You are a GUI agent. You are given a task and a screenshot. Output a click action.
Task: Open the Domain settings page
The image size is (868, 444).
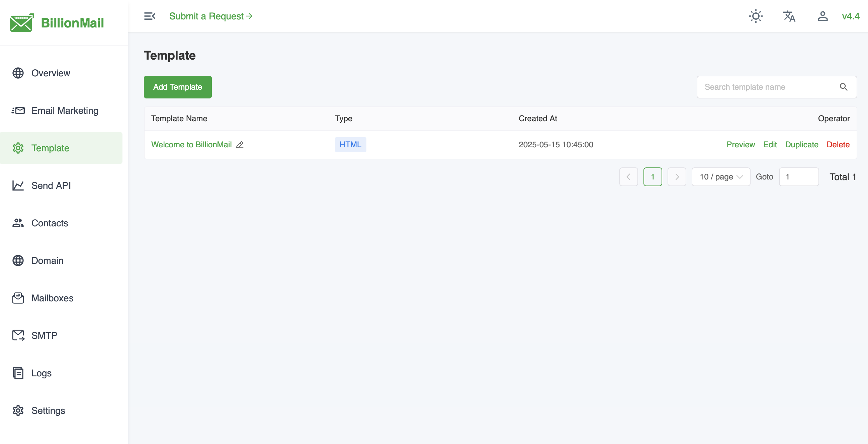point(48,261)
